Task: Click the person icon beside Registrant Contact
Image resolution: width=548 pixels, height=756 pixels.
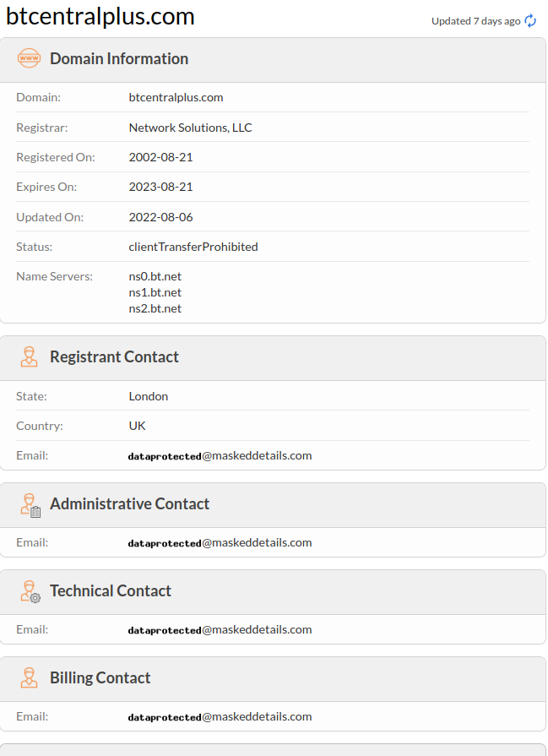Action: click(29, 356)
